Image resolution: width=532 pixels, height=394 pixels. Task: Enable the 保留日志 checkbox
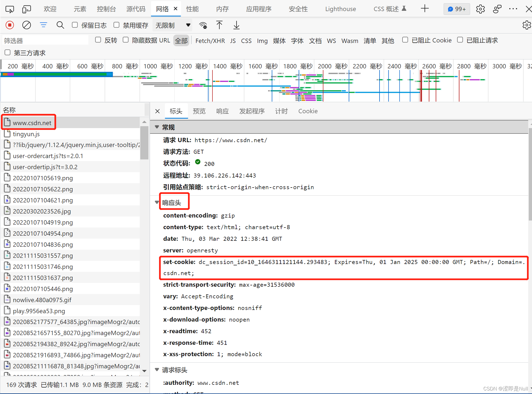click(75, 25)
